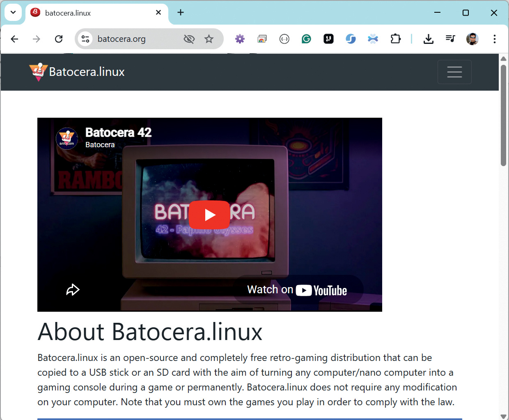Open the blue cross-shaped extension icon
509x420 pixels.
pos(373,39)
